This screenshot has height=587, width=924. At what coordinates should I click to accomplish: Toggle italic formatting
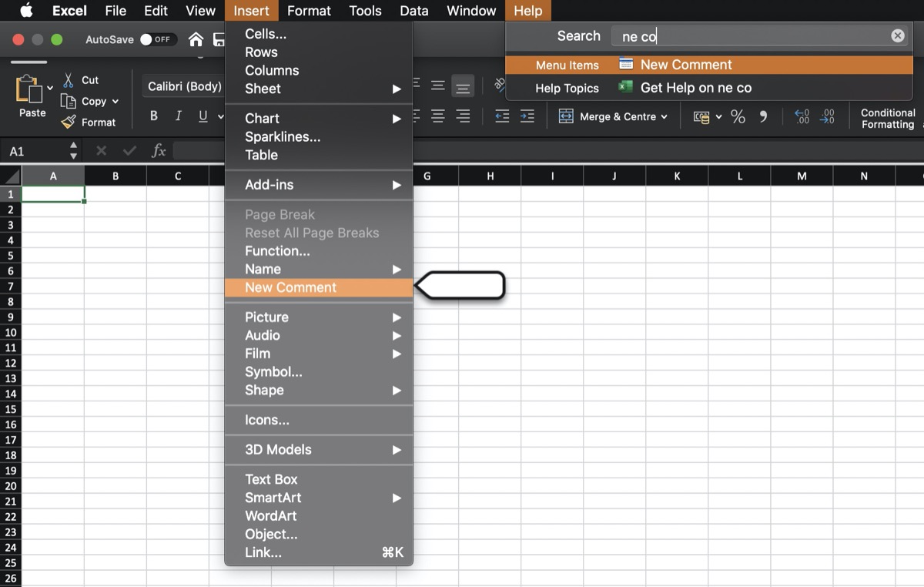(x=179, y=116)
